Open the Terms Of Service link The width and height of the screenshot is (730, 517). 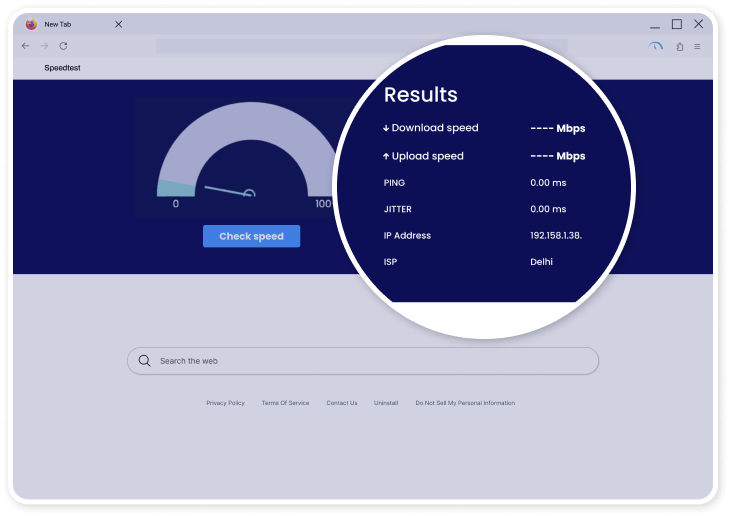coord(285,403)
